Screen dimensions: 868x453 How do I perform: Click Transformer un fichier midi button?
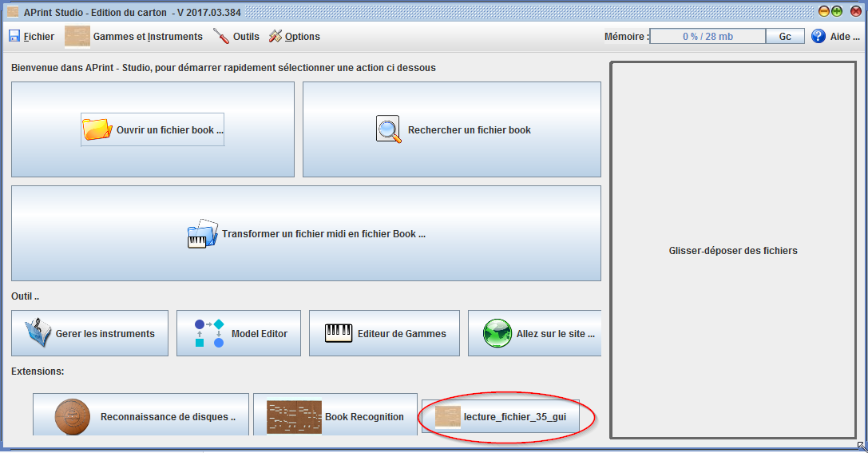[306, 234]
